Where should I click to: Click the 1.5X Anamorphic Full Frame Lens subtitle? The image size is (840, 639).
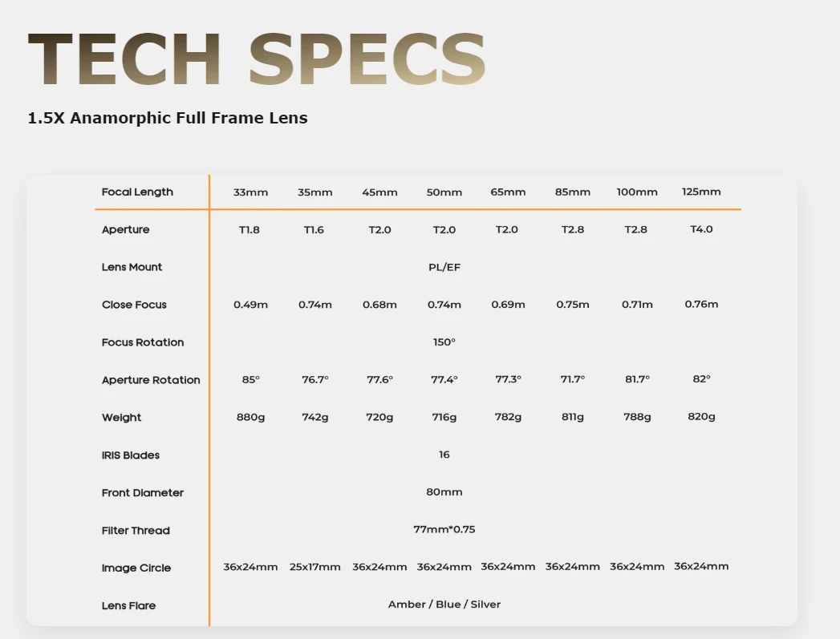168,118
